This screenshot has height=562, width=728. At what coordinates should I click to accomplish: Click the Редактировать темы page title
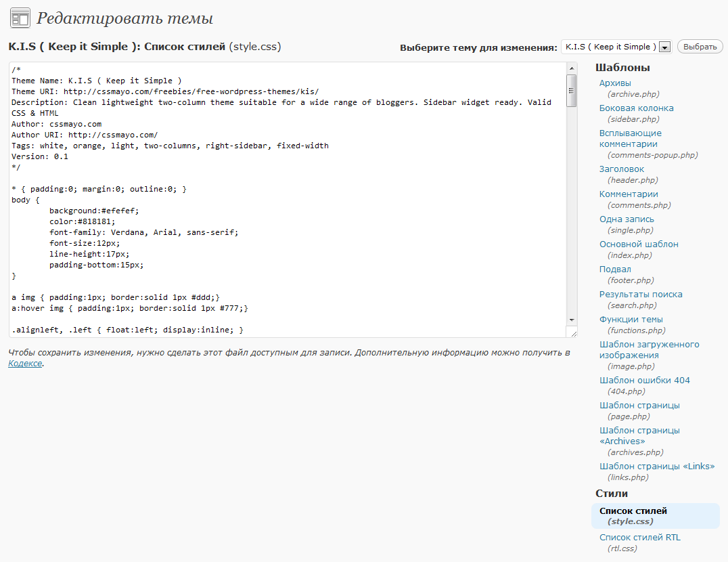[125, 18]
